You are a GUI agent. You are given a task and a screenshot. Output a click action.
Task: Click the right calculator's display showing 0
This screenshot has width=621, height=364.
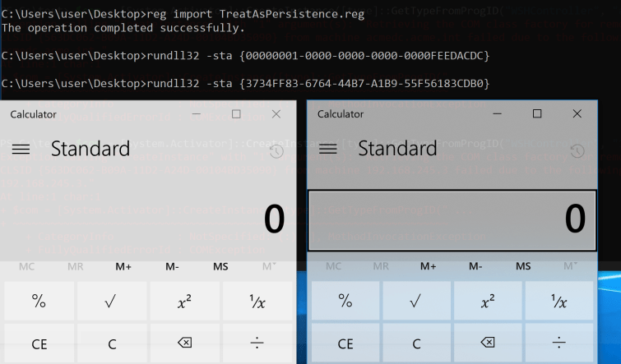pos(452,220)
